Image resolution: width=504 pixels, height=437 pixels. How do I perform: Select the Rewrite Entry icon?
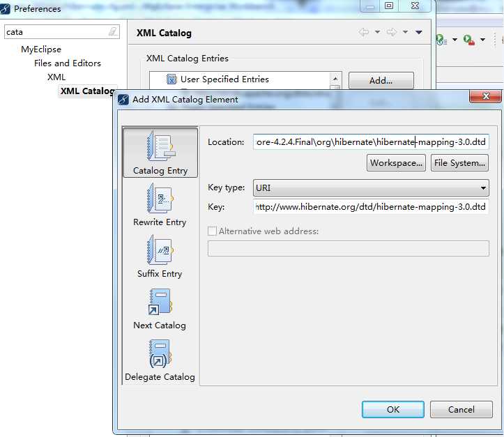(x=160, y=199)
